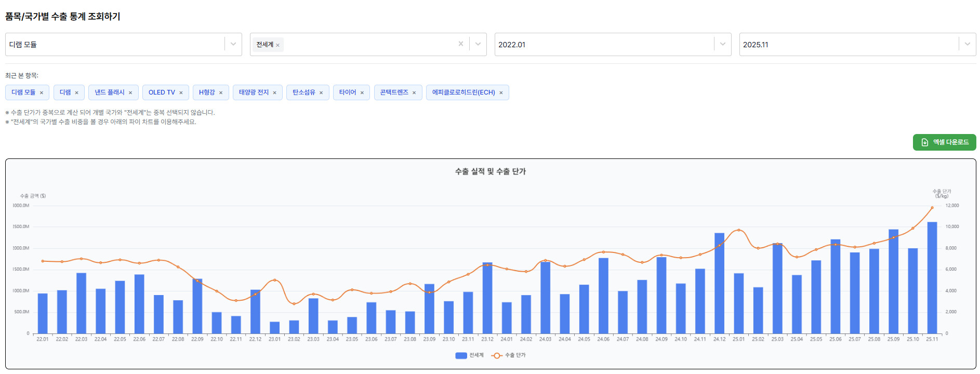The width and height of the screenshot is (980, 374).
Task: Click the Excel file icon in download button
Action: [924, 142]
